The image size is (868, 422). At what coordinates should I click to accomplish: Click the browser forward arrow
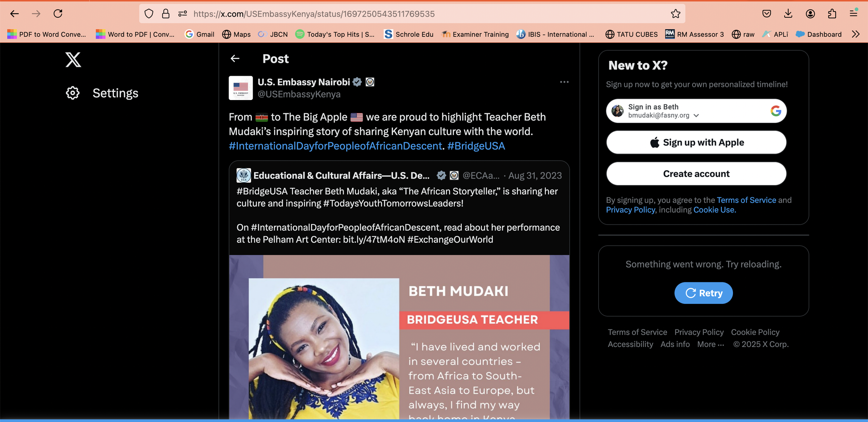(36, 14)
